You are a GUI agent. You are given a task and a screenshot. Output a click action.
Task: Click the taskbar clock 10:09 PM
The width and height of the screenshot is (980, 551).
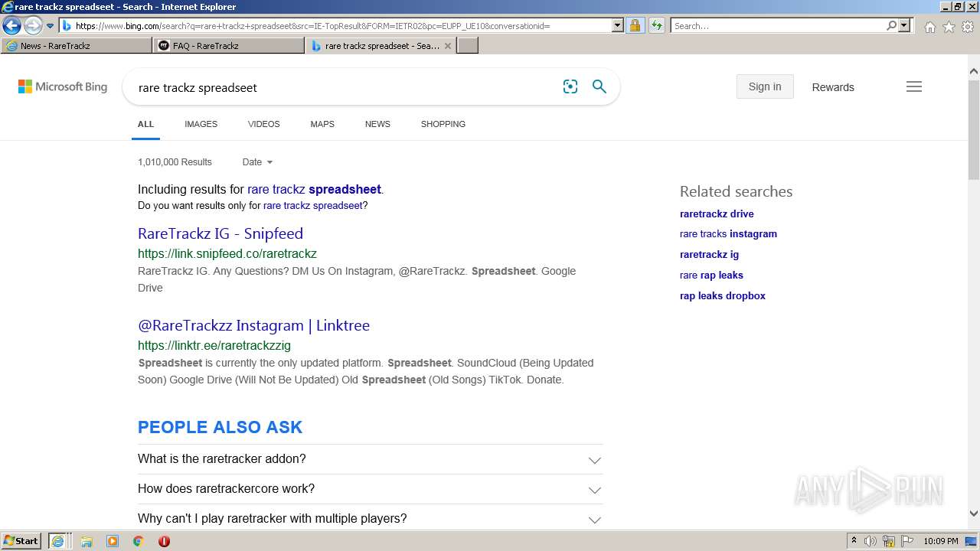940,541
